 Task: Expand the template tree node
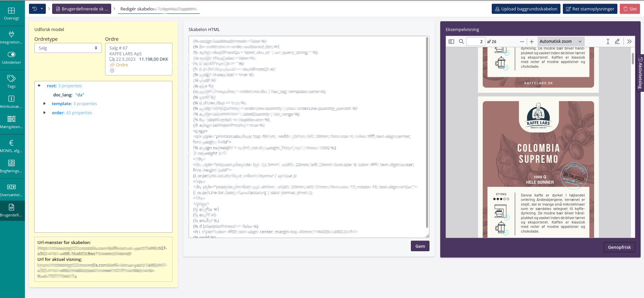(x=44, y=103)
